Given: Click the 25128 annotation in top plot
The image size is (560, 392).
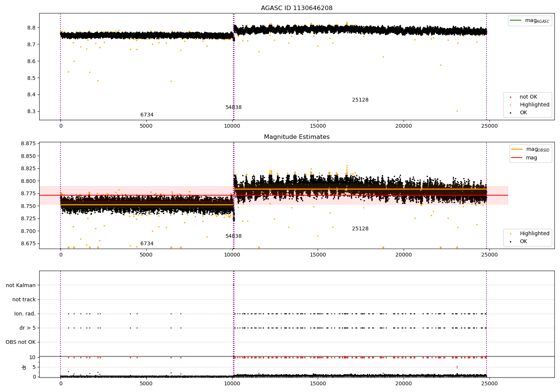Looking at the screenshot, I should pyautogui.click(x=360, y=100).
